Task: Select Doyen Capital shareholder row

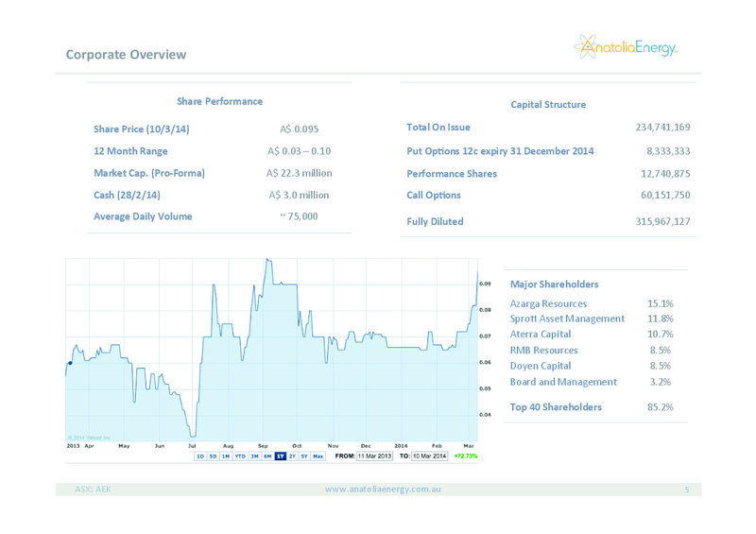Action: pyautogui.click(x=591, y=366)
